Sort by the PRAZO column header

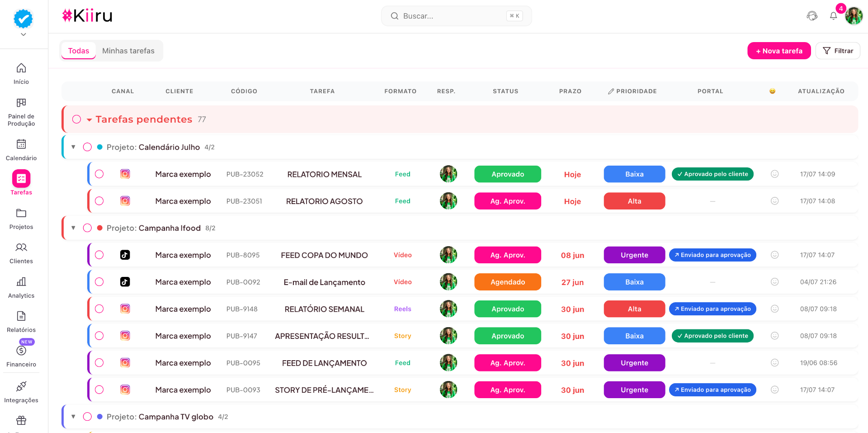pyautogui.click(x=570, y=91)
